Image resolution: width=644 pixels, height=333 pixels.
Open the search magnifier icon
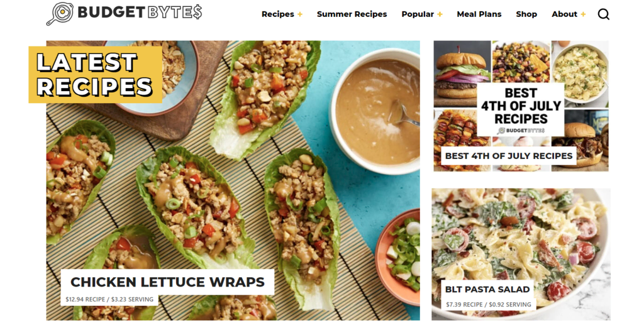click(x=603, y=14)
